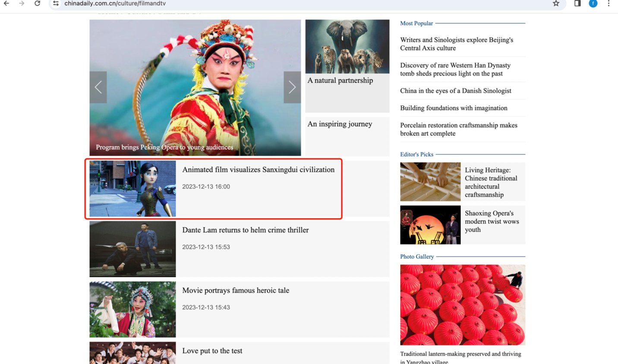618x364 pixels.
Task: Open the elephant and animals thumbnail
Action: click(x=347, y=47)
